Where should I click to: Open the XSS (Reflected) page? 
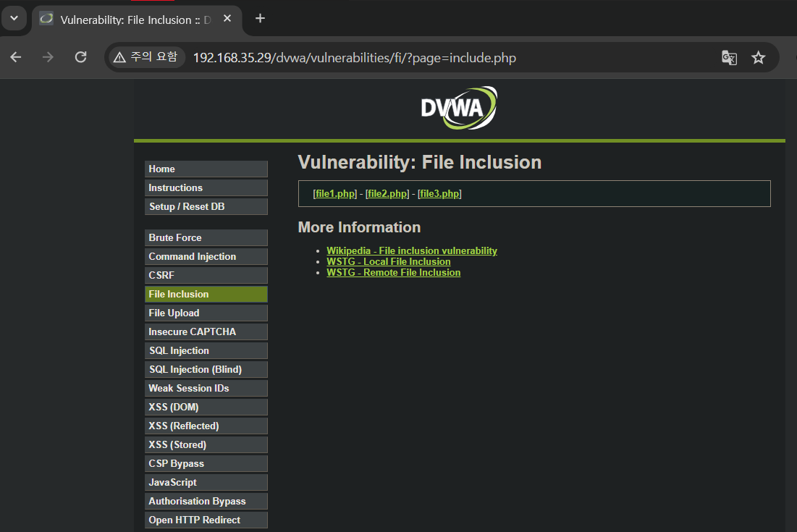(206, 426)
